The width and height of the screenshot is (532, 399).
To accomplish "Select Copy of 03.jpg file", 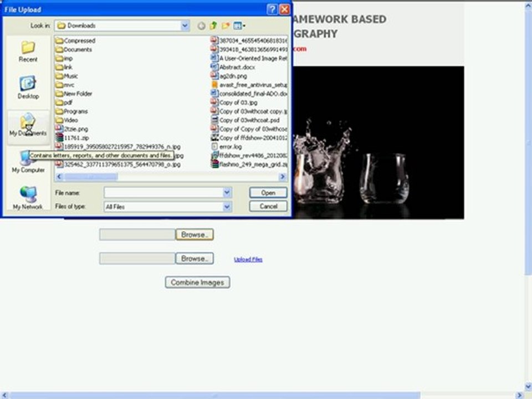I will click(234, 103).
